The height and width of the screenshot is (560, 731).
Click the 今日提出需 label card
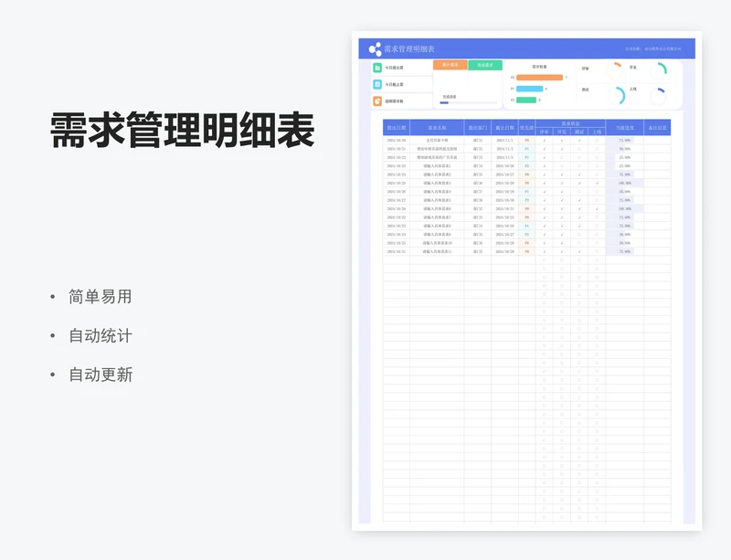[402, 68]
